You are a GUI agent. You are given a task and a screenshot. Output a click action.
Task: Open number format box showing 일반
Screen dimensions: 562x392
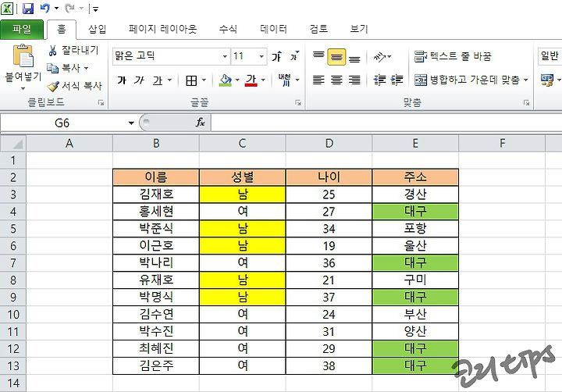(550, 56)
